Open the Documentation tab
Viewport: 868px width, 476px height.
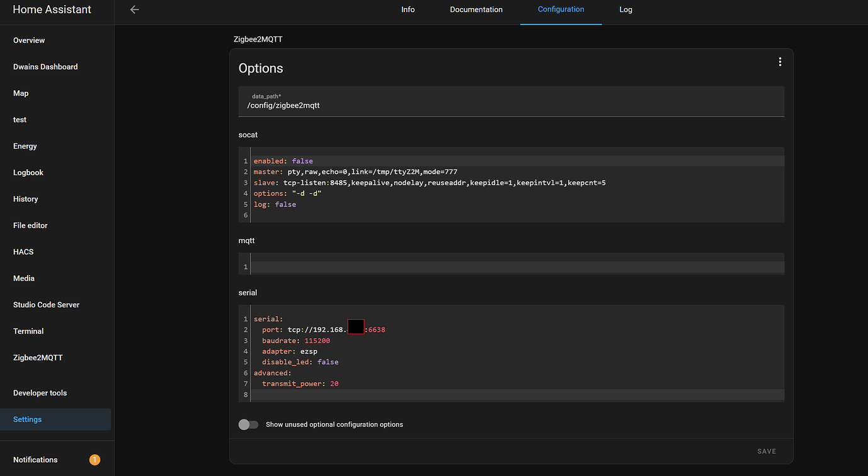[476, 9]
